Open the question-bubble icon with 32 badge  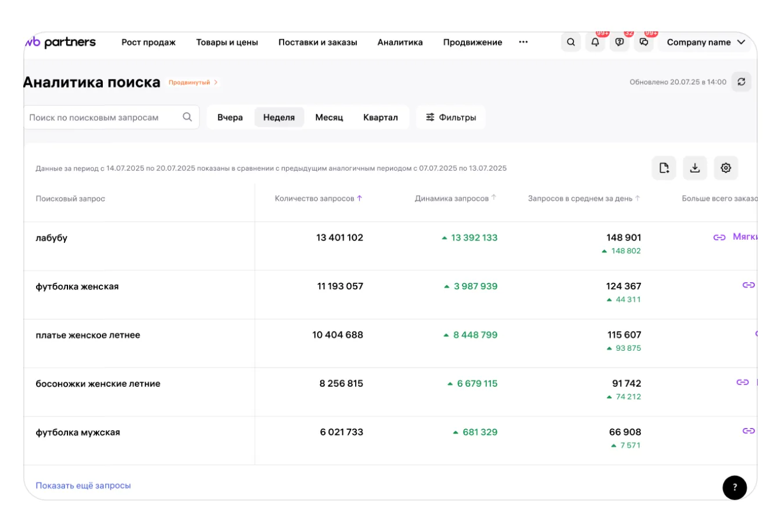pos(619,42)
